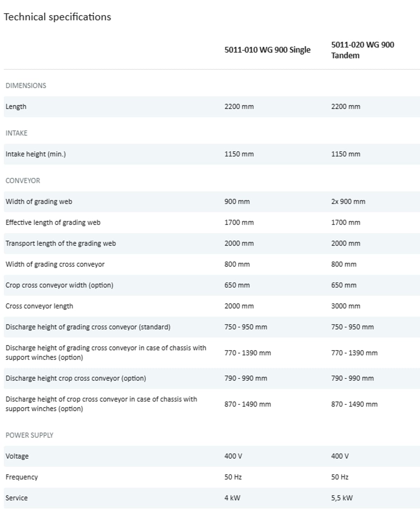The height and width of the screenshot is (520, 420).
Task: Select the CONVEYOR section label
Action: (x=23, y=181)
